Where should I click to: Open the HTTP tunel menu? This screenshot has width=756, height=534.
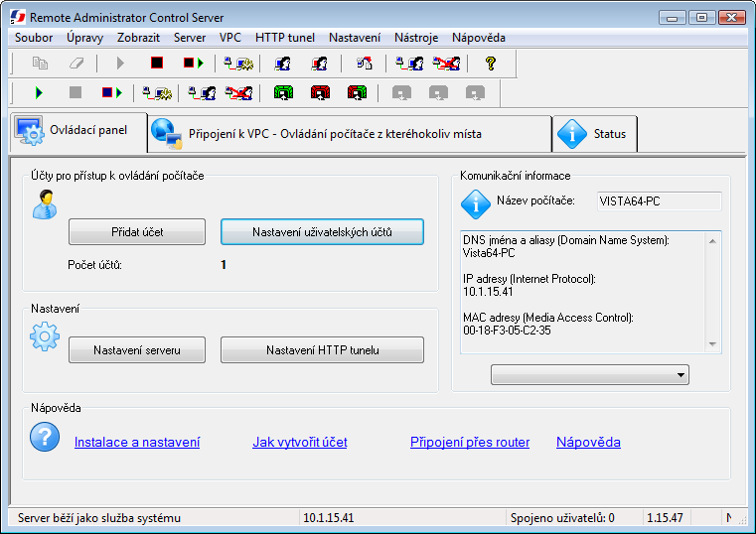(285, 38)
